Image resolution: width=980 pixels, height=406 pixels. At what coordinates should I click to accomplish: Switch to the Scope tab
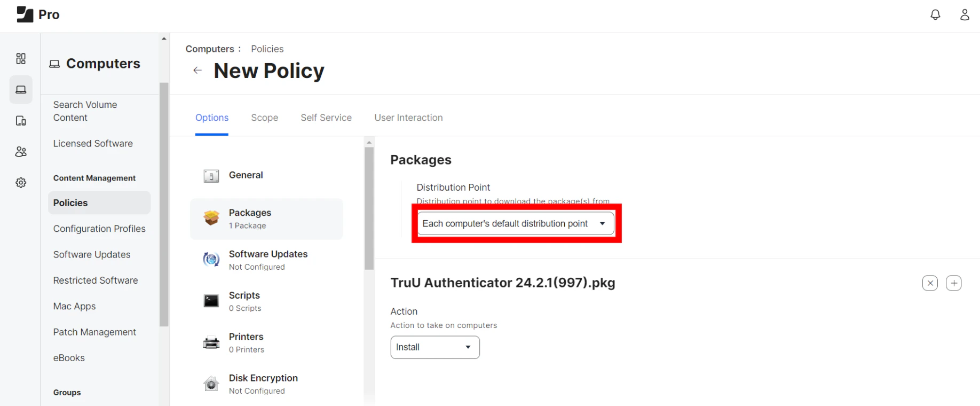[x=265, y=118]
